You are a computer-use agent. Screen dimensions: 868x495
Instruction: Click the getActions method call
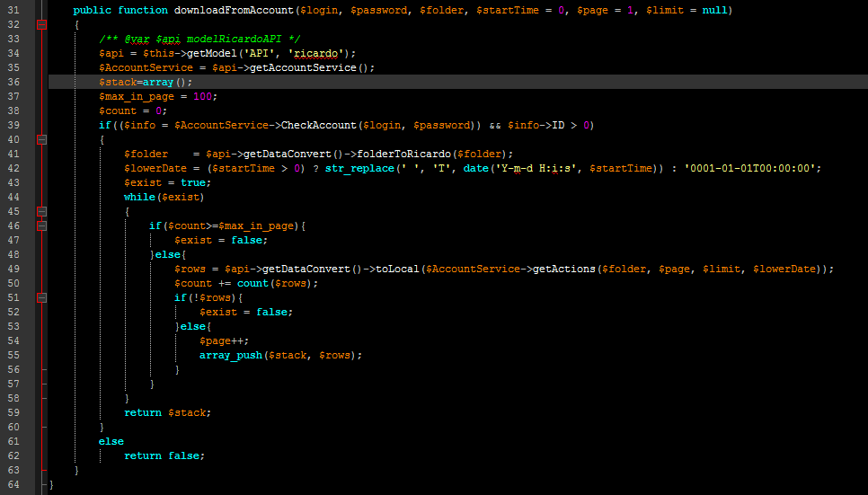coord(564,270)
